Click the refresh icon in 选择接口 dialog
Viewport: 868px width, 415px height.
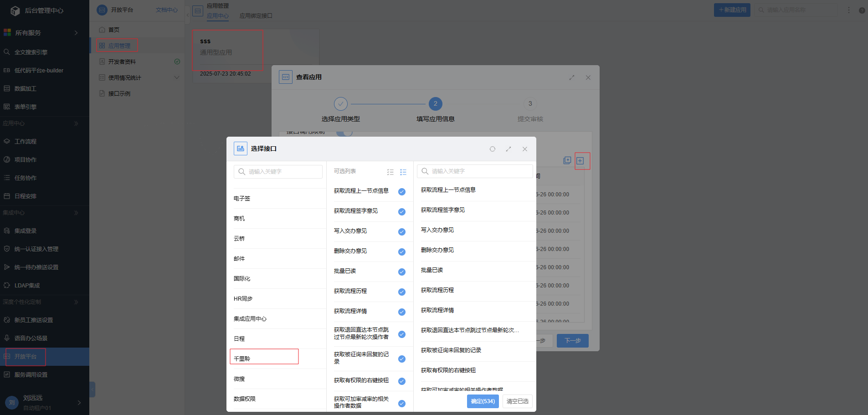coord(492,149)
